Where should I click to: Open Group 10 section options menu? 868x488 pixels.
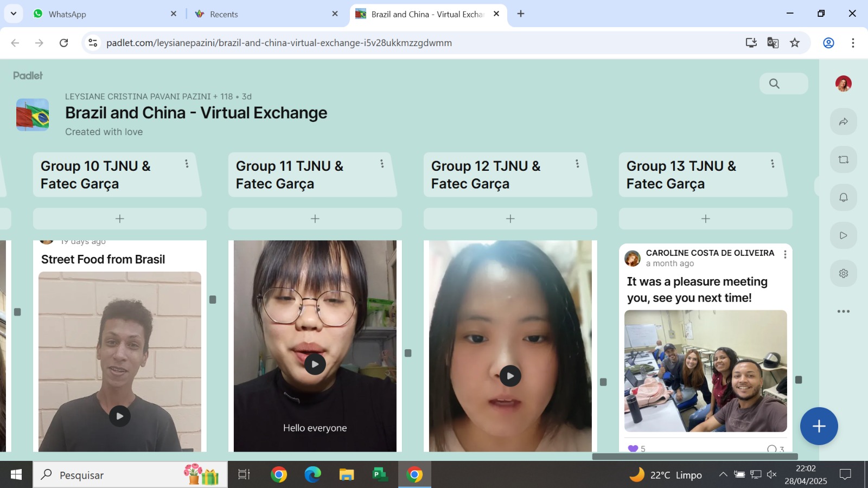point(187,164)
